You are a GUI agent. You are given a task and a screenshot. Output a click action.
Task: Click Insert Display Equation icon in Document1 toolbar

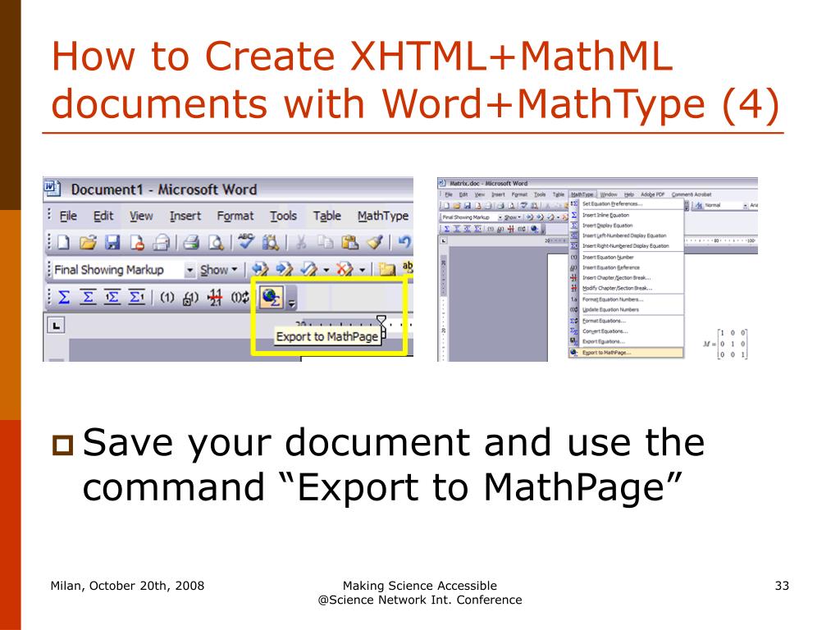pos(88,297)
